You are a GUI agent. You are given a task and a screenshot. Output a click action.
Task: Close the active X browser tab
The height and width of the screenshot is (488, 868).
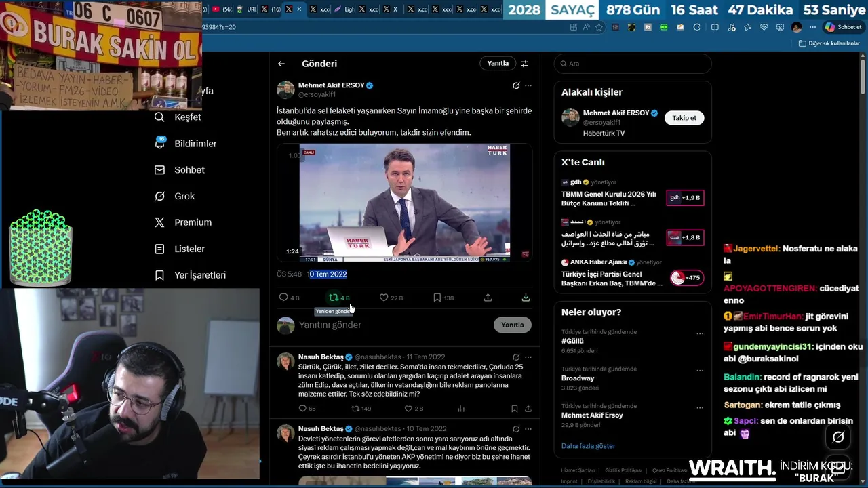299,9
